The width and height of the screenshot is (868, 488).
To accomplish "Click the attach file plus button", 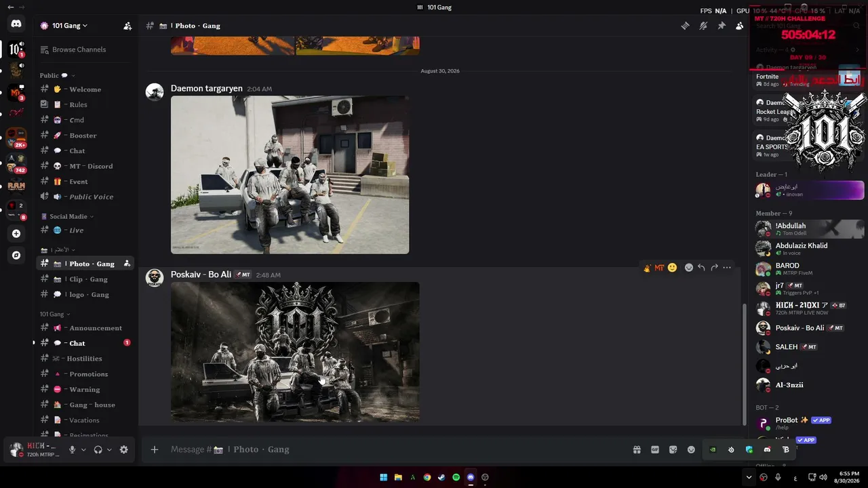I will click(155, 449).
